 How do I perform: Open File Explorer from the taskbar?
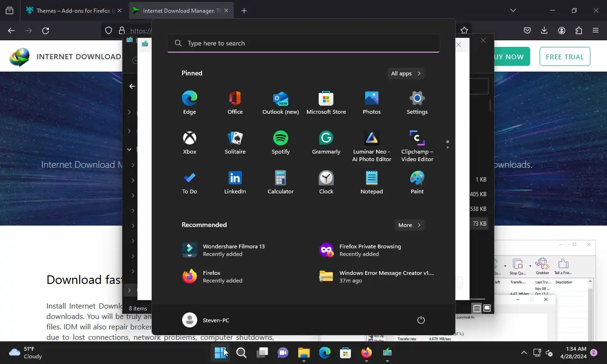click(304, 353)
